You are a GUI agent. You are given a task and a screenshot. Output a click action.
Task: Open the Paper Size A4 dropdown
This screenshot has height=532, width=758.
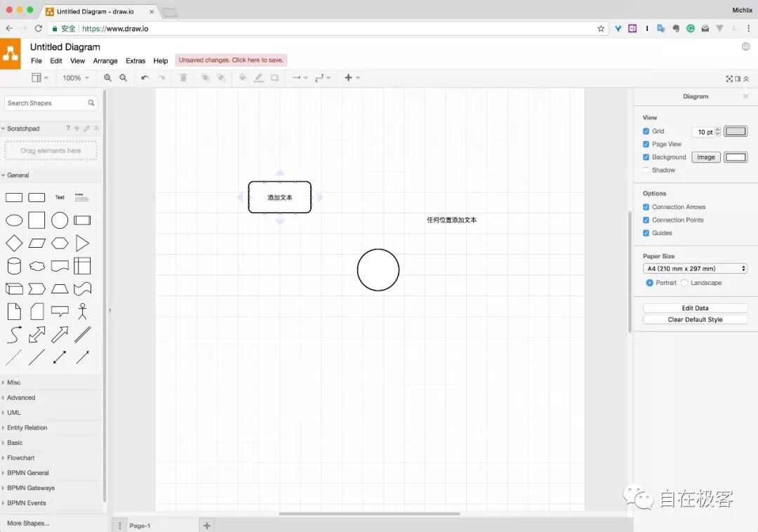(695, 269)
